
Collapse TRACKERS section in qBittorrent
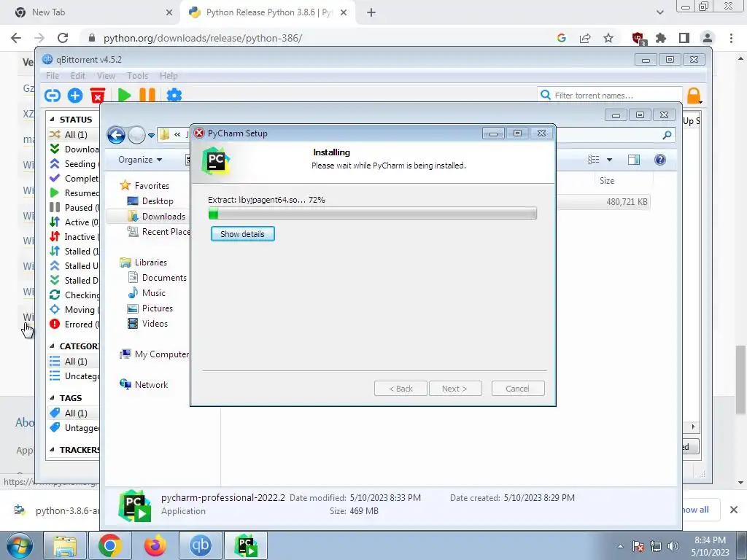[x=52, y=450]
